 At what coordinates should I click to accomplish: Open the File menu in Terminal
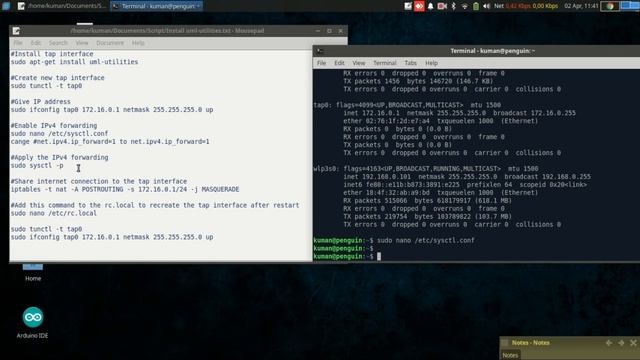[322, 63]
